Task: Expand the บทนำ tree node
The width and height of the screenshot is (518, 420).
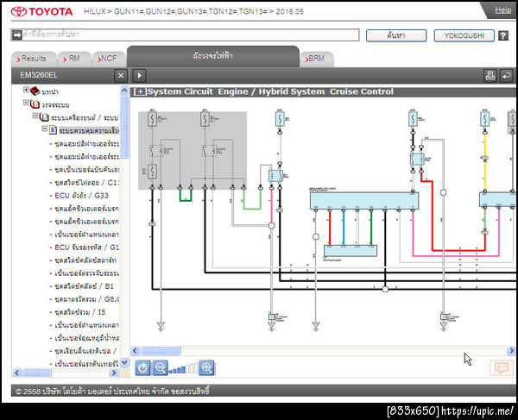Action: [x=26, y=90]
